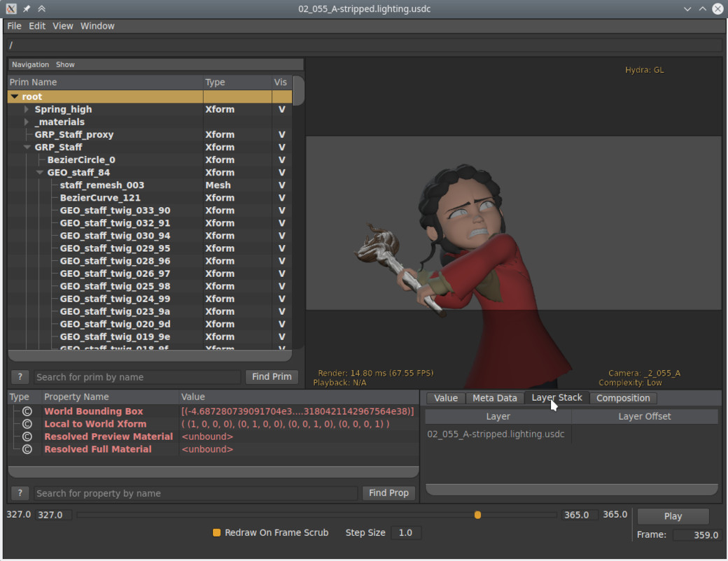Click the X application icon in title bar
Screen dimensions: 728x561
tap(11, 9)
